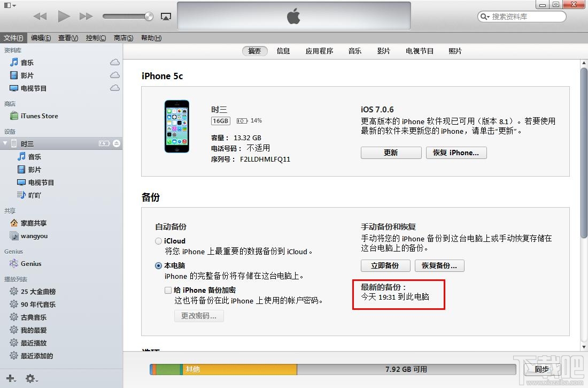
Task: Open the 文件 menu
Action: (x=13, y=37)
